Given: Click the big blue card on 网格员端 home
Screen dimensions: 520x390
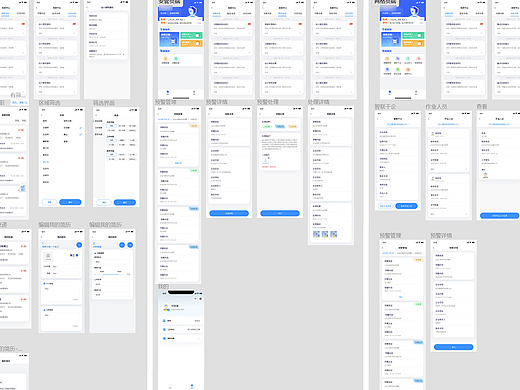Looking at the screenshot, I should coord(391,39).
